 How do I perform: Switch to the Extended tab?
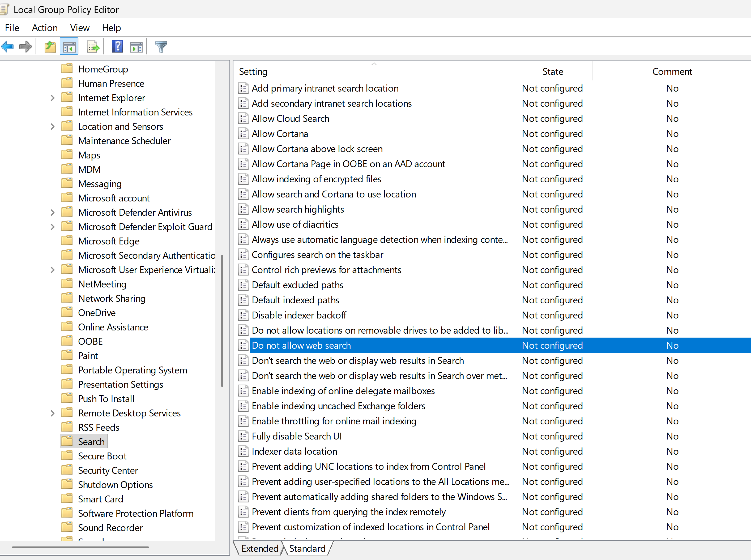[x=260, y=548]
